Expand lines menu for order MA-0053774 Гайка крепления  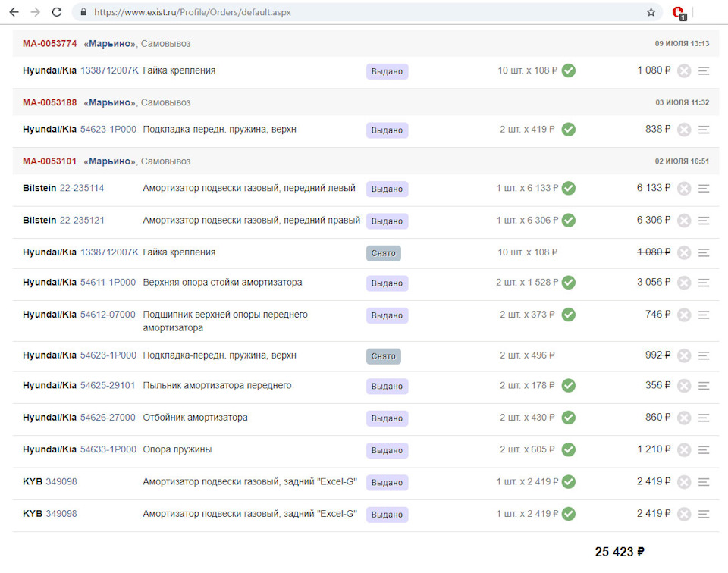(704, 71)
